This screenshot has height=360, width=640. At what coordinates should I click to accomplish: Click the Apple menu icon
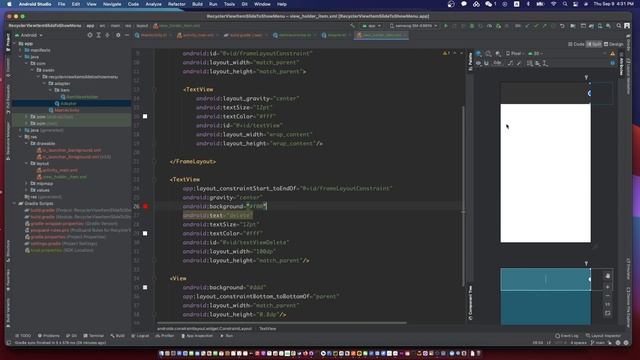tap(9, 4)
